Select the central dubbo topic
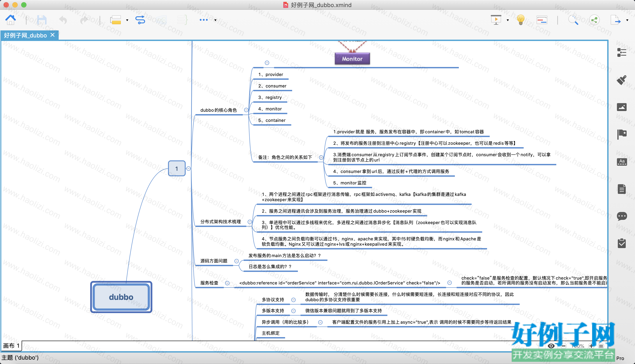Image resolution: width=635 pixels, height=364 pixels. 121,297
